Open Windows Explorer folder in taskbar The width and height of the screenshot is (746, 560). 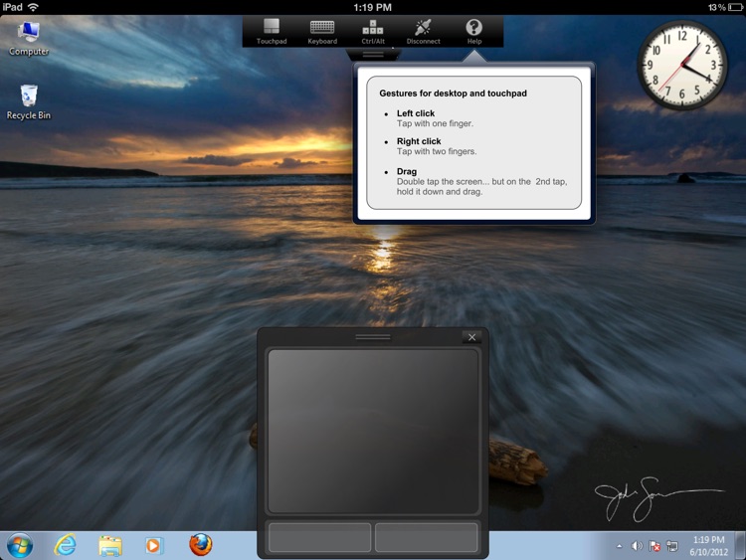[110, 545]
